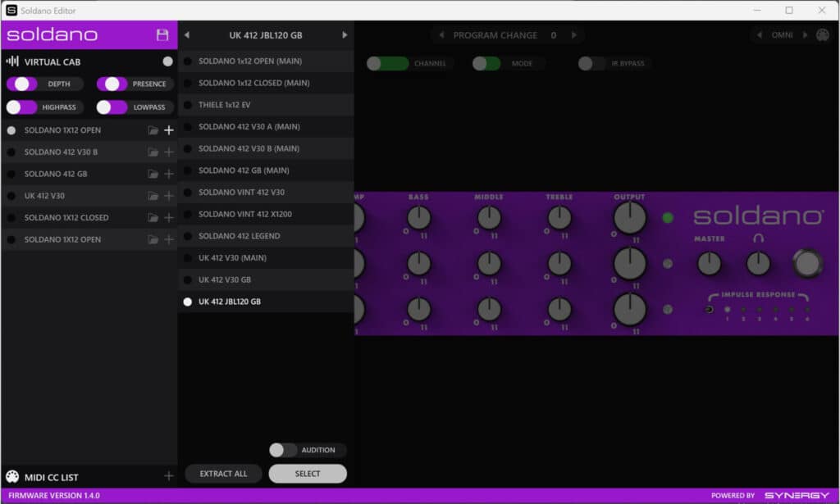Toggle the CHANNEL switch
The height and width of the screenshot is (504, 840).
click(x=388, y=64)
